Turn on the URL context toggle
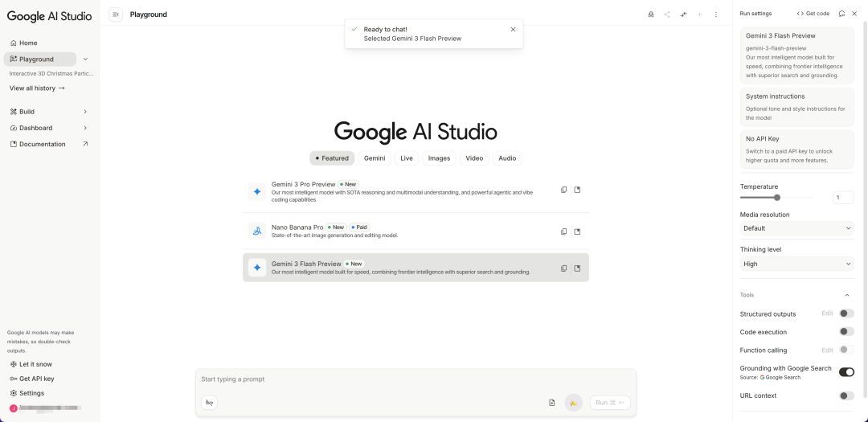The image size is (868, 422). 846,395
